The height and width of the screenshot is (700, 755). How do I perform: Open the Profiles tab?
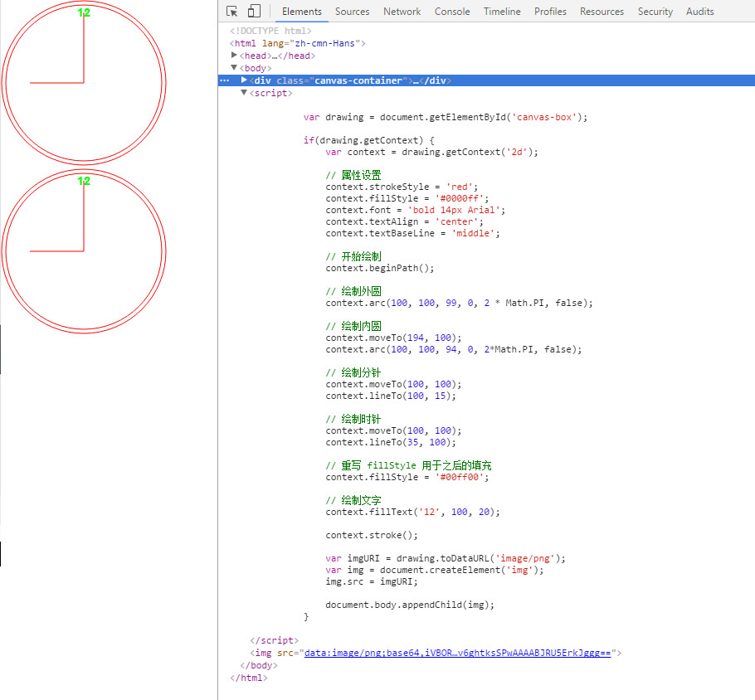(550, 12)
